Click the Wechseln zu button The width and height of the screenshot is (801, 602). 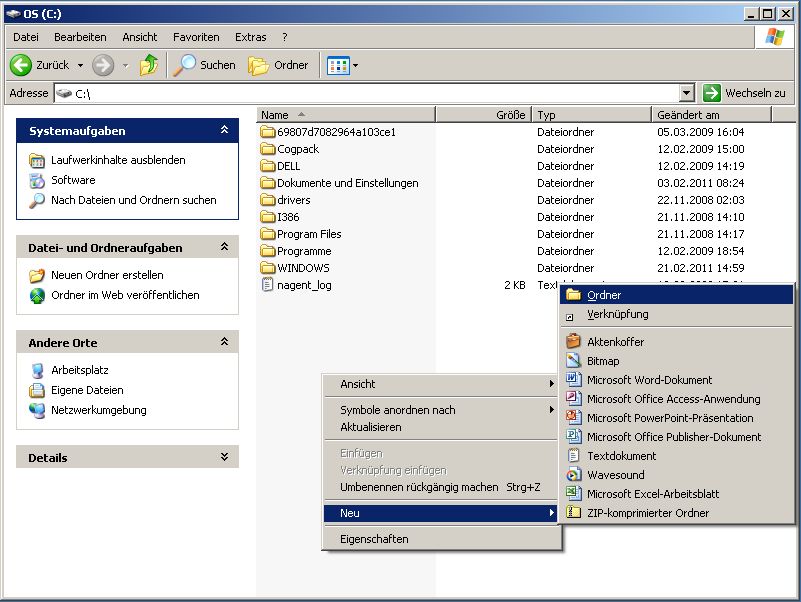pos(744,93)
